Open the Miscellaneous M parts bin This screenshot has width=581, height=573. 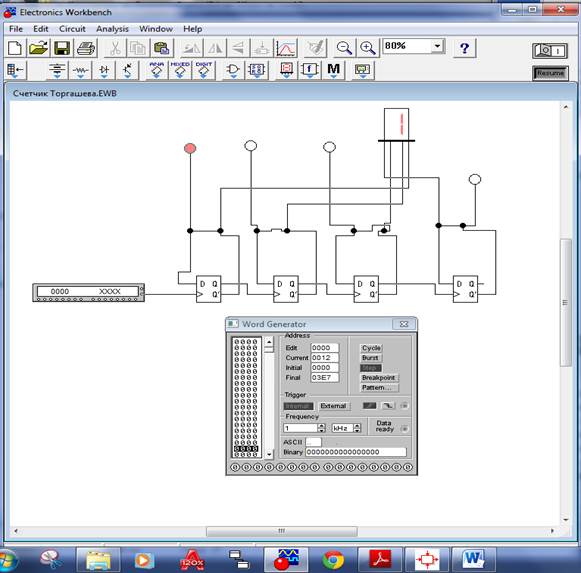click(x=333, y=70)
